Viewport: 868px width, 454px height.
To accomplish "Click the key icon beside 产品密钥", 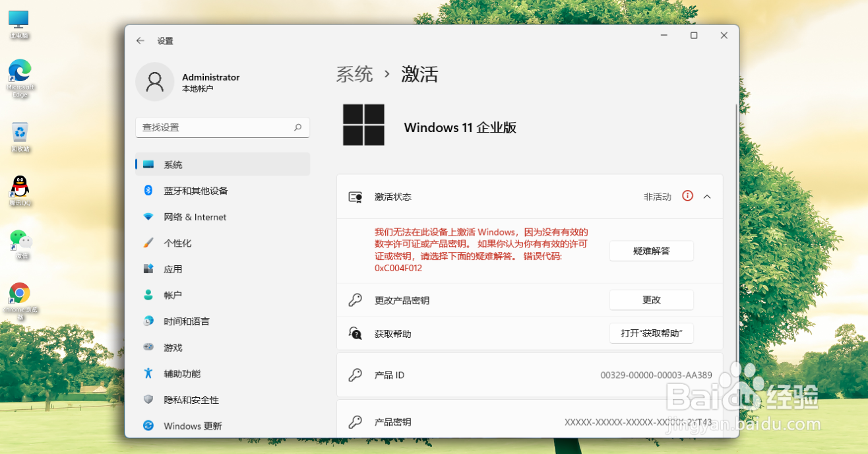I will coord(356,422).
